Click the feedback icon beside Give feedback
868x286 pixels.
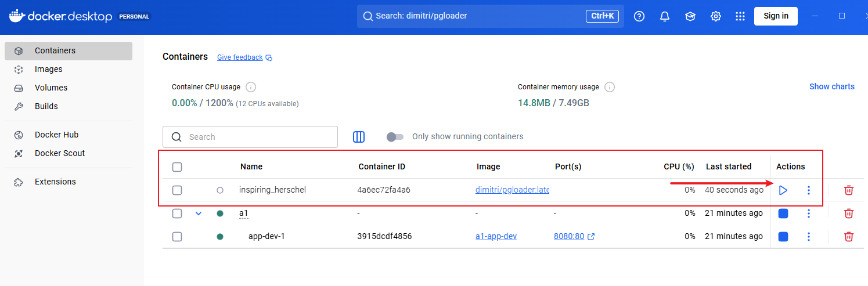269,57
